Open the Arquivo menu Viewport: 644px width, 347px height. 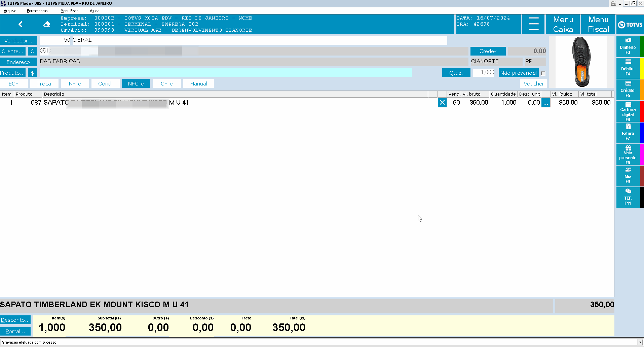pos(10,11)
